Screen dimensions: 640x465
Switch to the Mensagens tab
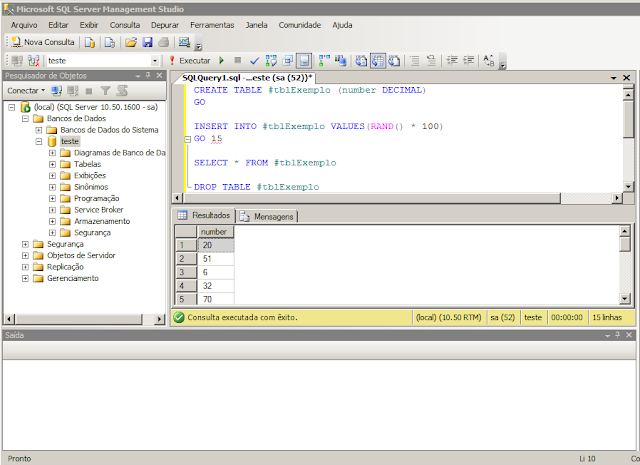pos(268,216)
